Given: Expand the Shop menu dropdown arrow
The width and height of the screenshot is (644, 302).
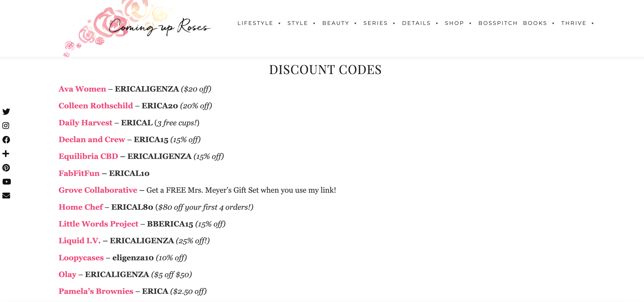Looking at the screenshot, I should coord(470,23).
